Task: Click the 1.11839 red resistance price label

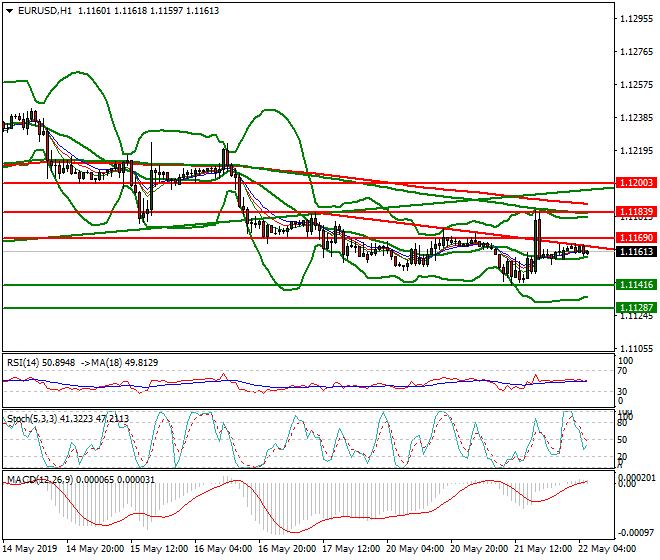Action: 636,212
